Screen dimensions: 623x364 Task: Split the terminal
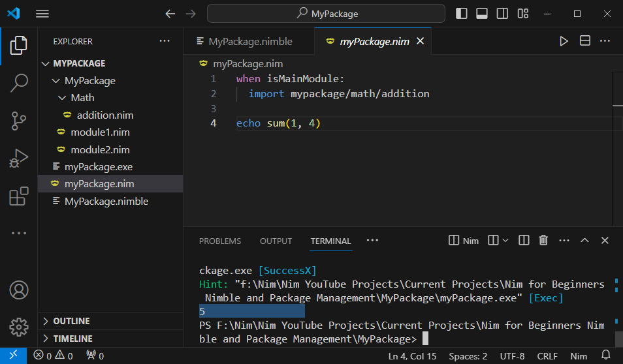pyautogui.click(x=524, y=241)
